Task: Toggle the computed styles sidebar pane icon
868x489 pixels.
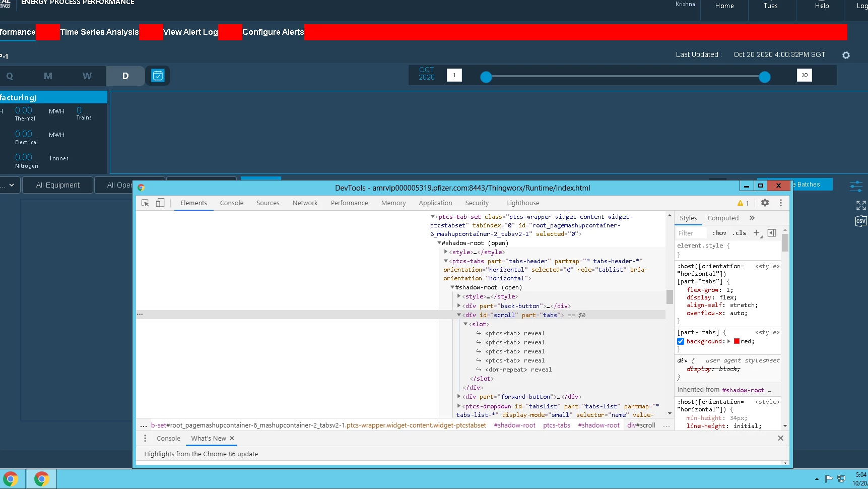Action: coord(772,233)
